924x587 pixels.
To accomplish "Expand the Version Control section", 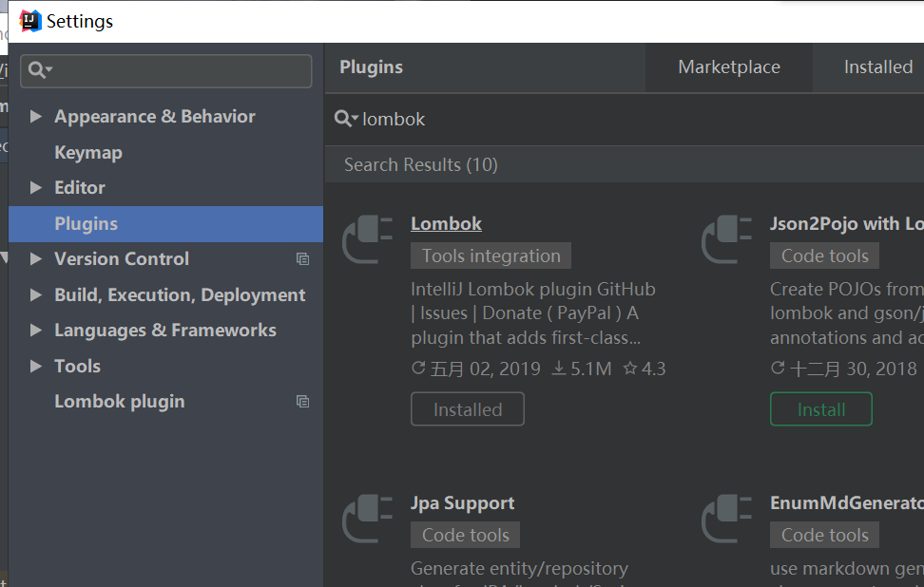I will click(36, 258).
